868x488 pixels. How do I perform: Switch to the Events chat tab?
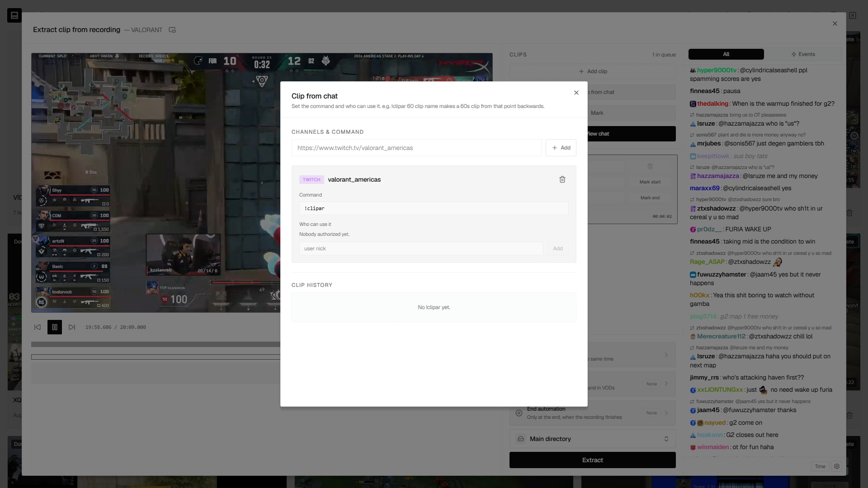[x=803, y=54]
